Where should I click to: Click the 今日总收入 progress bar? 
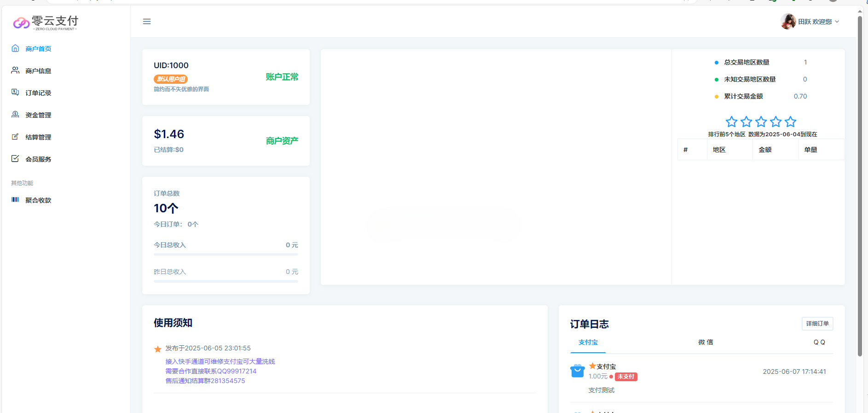coord(226,254)
